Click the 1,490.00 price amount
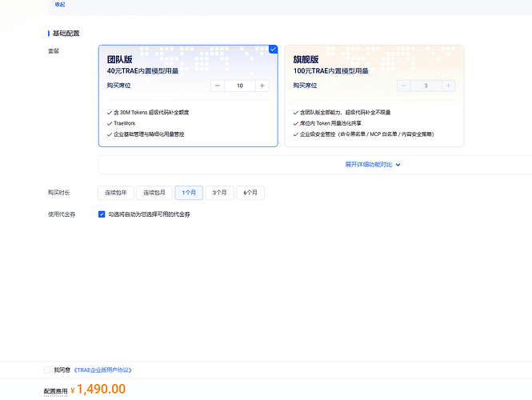 coord(101,389)
